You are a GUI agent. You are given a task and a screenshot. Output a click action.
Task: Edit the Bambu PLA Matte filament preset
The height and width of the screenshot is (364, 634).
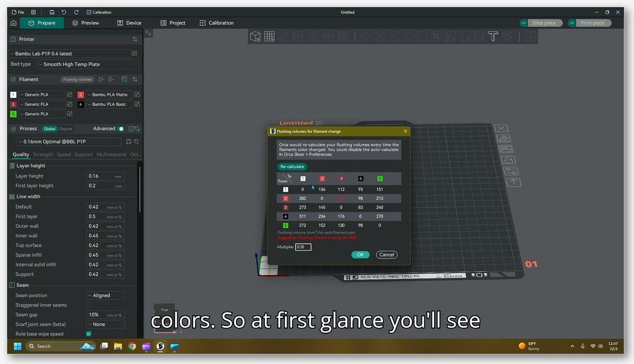[x=137, y=94]
